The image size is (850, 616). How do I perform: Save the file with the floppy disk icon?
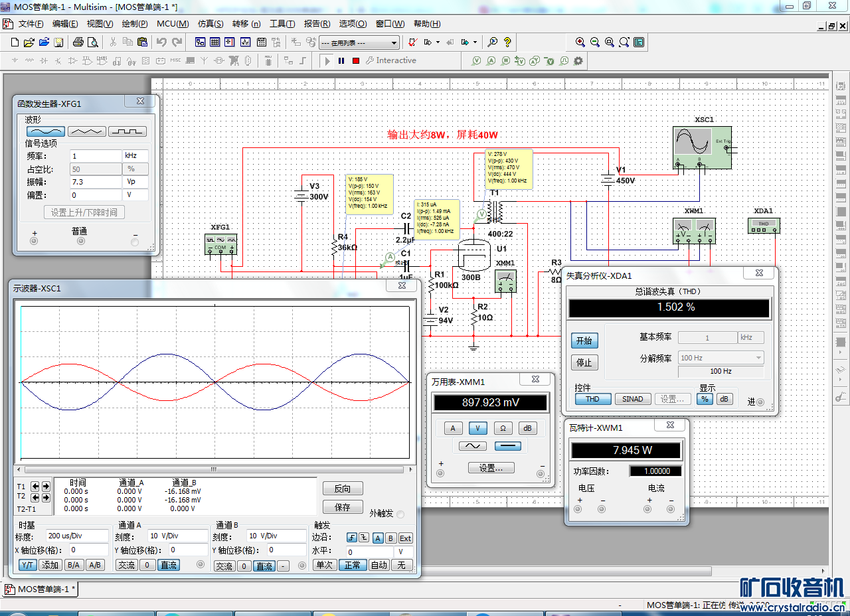[x=58, y=42]
